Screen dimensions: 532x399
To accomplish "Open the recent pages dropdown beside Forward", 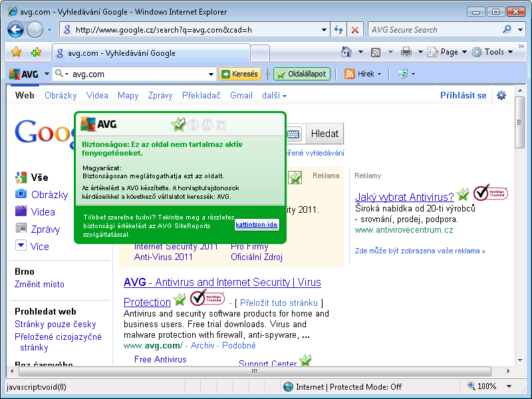I will pos(49,30).
